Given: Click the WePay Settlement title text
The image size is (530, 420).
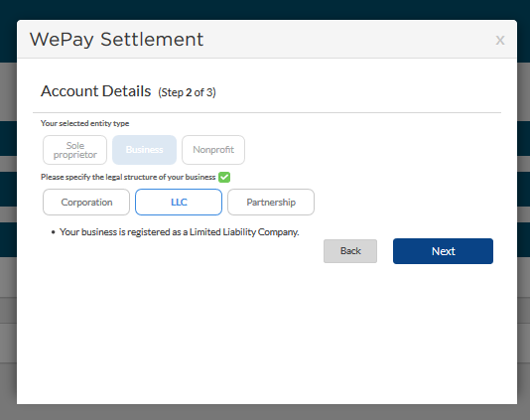Looking at the screenshot, I should pyautogui.click(x=116, y=40).
